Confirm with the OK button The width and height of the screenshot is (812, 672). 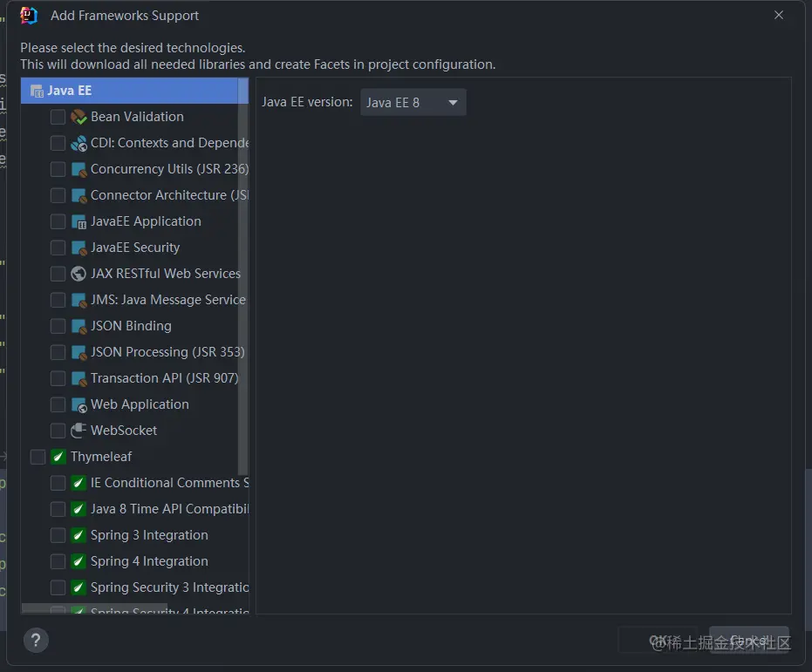coord(658,641)
